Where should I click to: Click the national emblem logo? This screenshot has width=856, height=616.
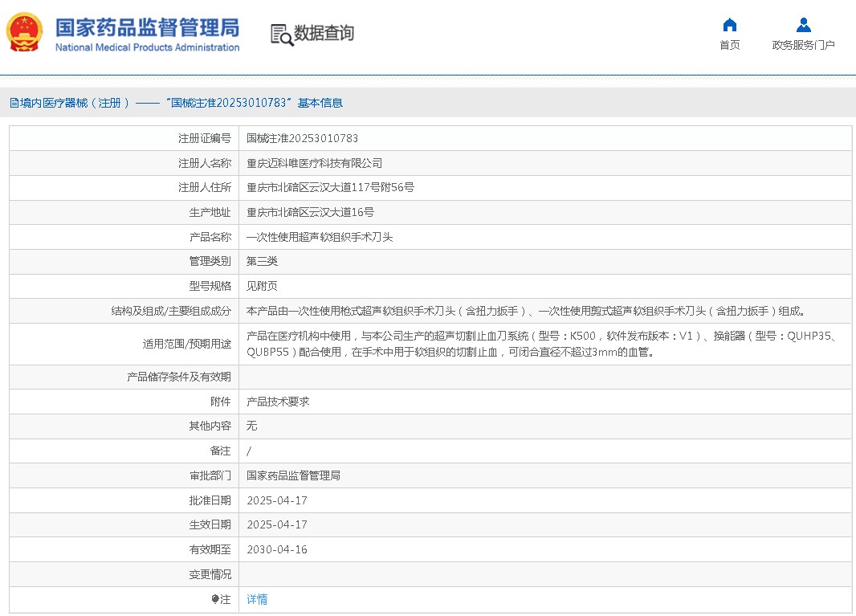tap(25, 33)
